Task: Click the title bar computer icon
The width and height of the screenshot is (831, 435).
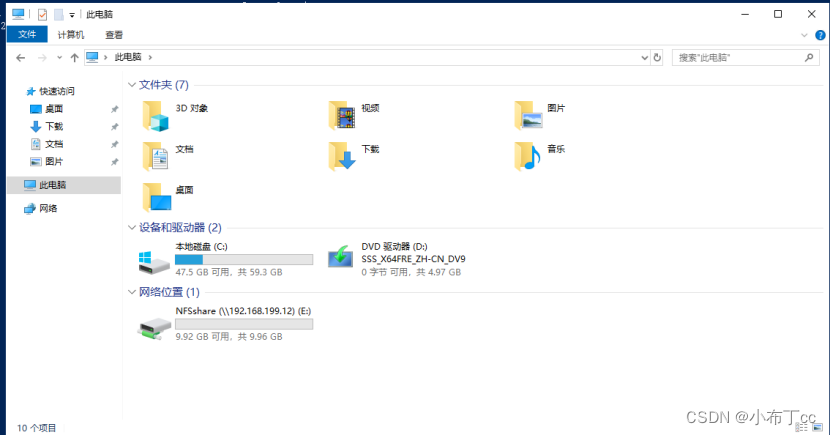Action: (18, 14)
